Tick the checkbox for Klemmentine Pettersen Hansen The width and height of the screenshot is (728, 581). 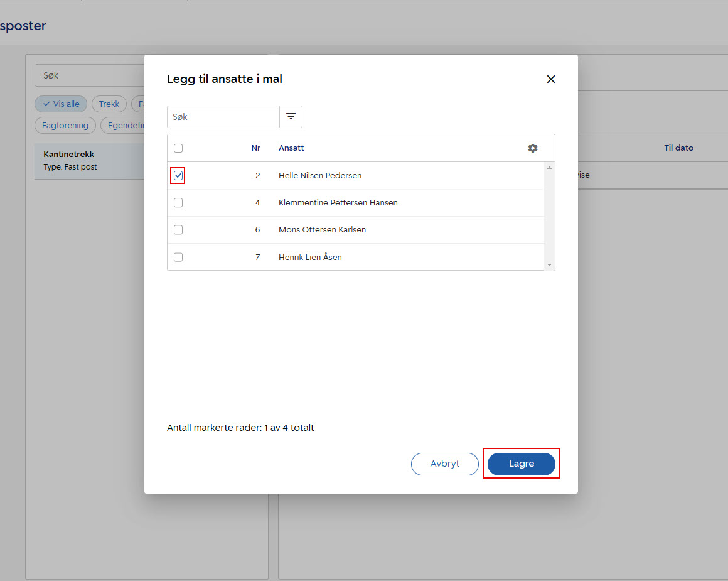(178, 203)
